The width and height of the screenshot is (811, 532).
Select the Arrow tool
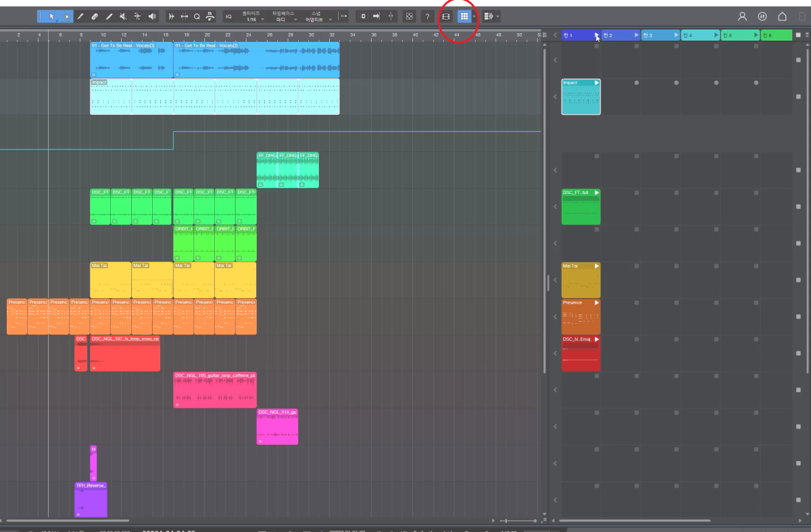click(x=51, y=16)
